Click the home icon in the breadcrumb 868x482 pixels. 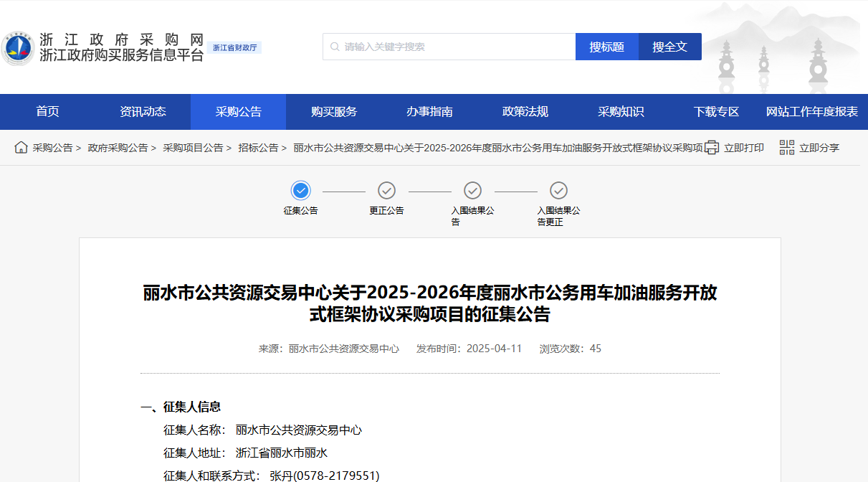tap(21, 146)
